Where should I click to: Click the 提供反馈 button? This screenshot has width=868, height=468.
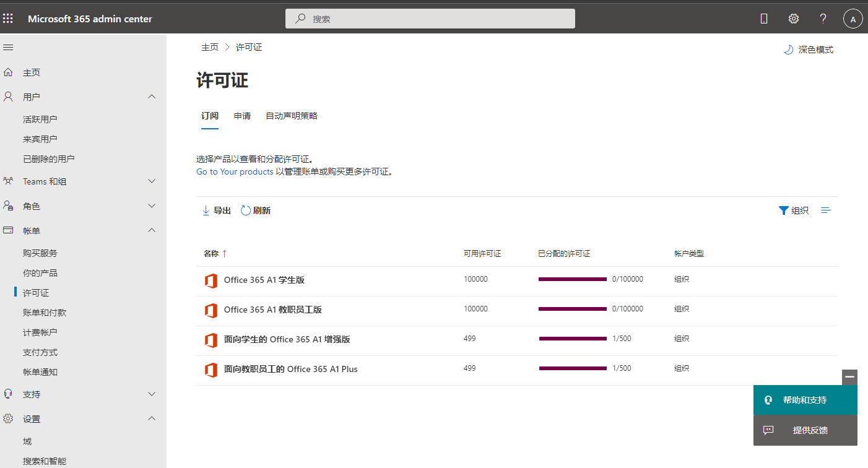click(x=805, y=430)
